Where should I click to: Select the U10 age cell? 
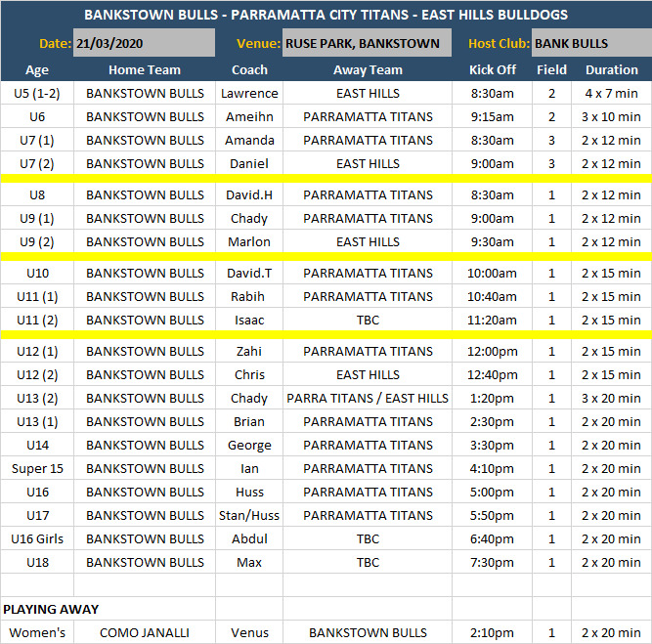(x=37, y=274)
